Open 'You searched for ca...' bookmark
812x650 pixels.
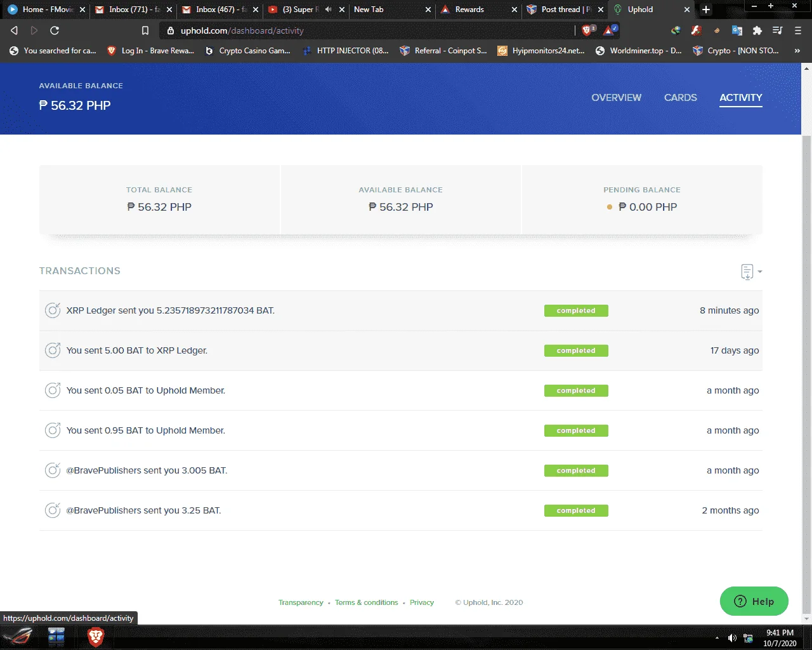(x=53, y=51)
